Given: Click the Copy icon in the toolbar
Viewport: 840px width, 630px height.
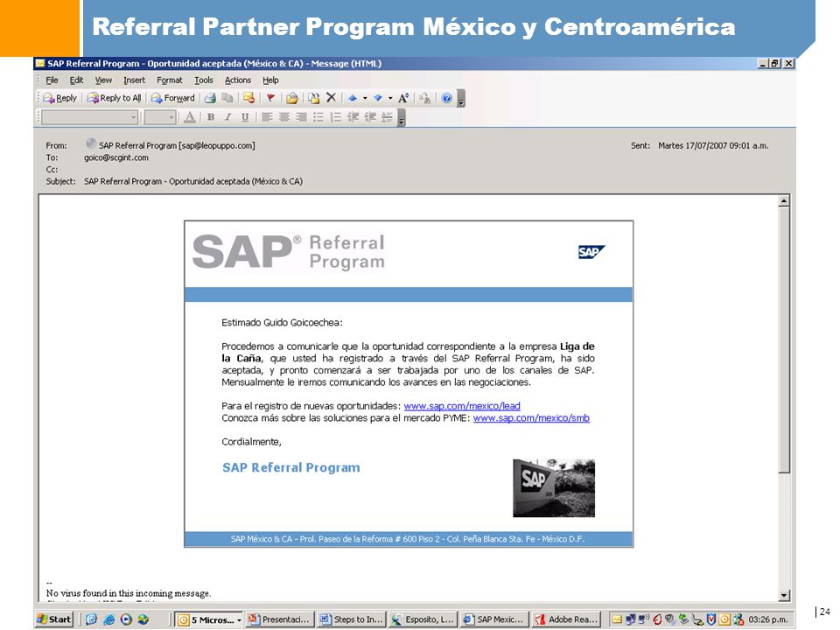Looking at the screenshot, I should pos(227,98).
